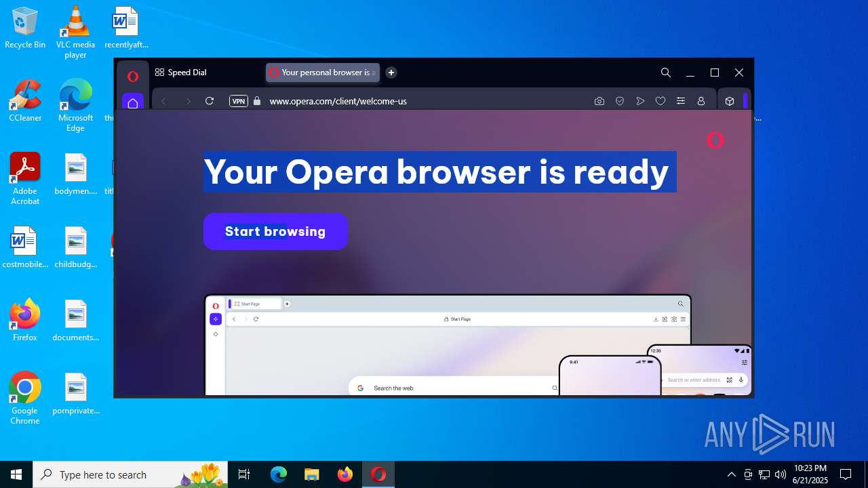Screen dimensions: 868x488
Task: Open the extensions cube icon
Action: tap(730, 101)
